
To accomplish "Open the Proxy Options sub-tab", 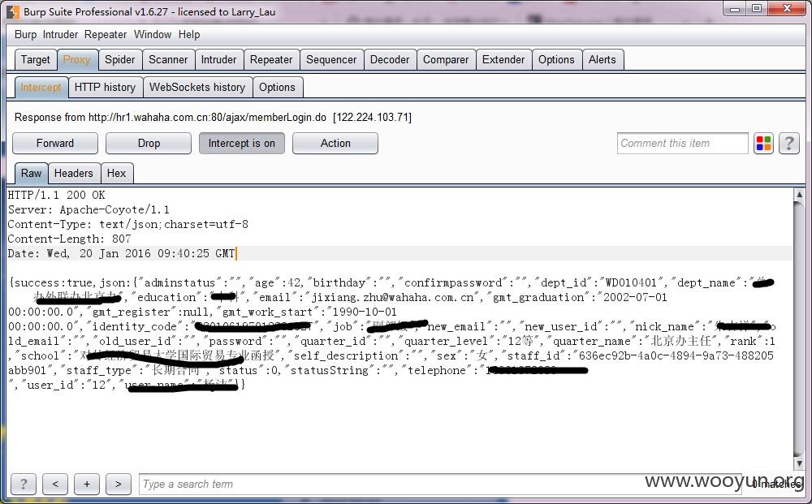I will (x=277, y=87).
